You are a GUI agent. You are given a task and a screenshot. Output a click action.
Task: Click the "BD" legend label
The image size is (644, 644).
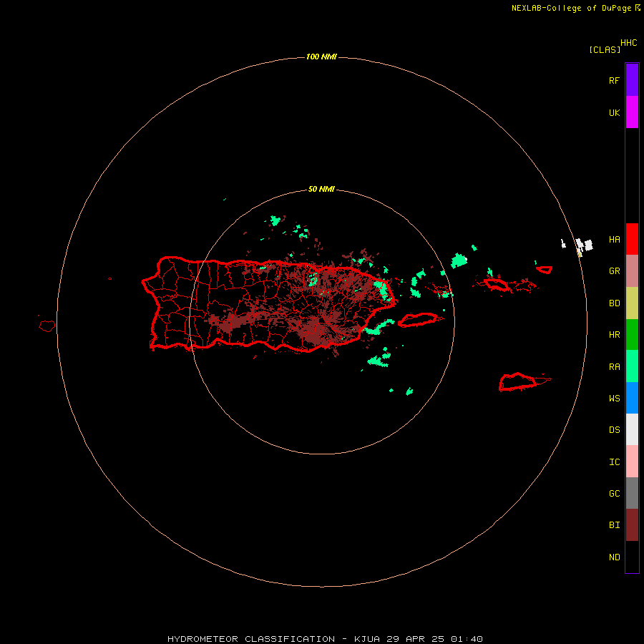614,303
